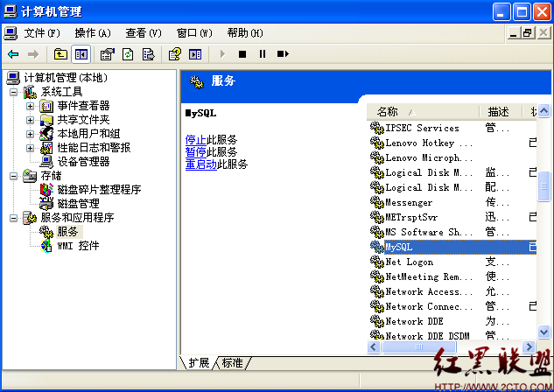Image resolution: width=554 pixels, height=392 pixels.
Task: Select the IPSEC Services row
Action: [x=452, y=128]
